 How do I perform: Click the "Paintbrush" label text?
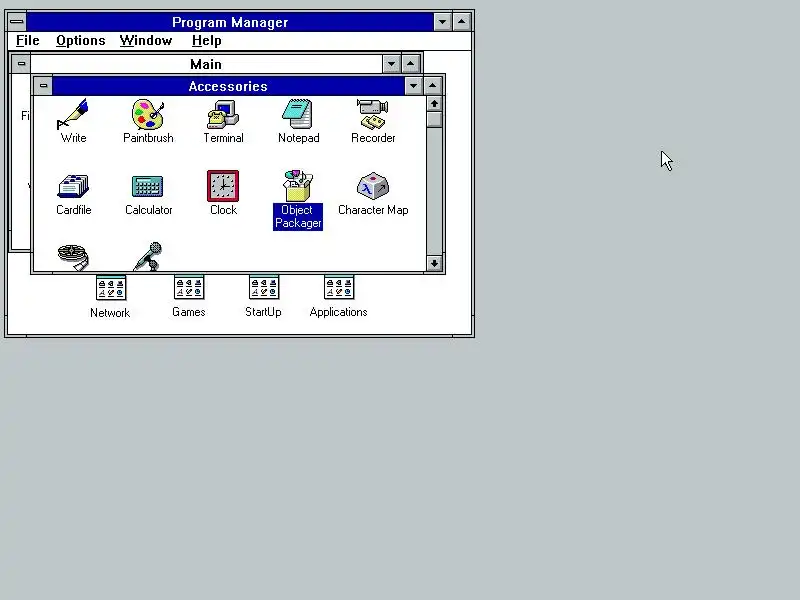[148, 138]
